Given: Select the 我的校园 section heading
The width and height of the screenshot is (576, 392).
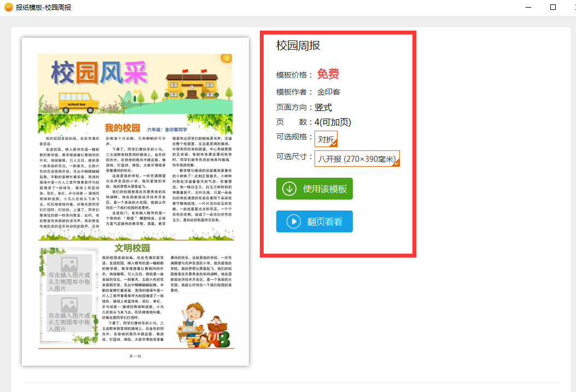Looking at the screenshot, I should pyautogui.click(x=122, y=128).
